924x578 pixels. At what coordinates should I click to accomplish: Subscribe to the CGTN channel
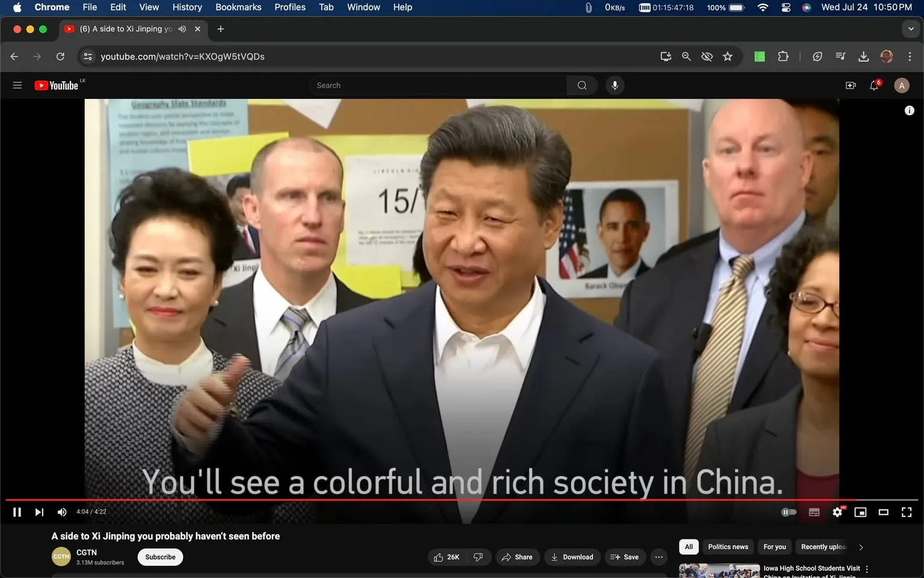point(160,557)
